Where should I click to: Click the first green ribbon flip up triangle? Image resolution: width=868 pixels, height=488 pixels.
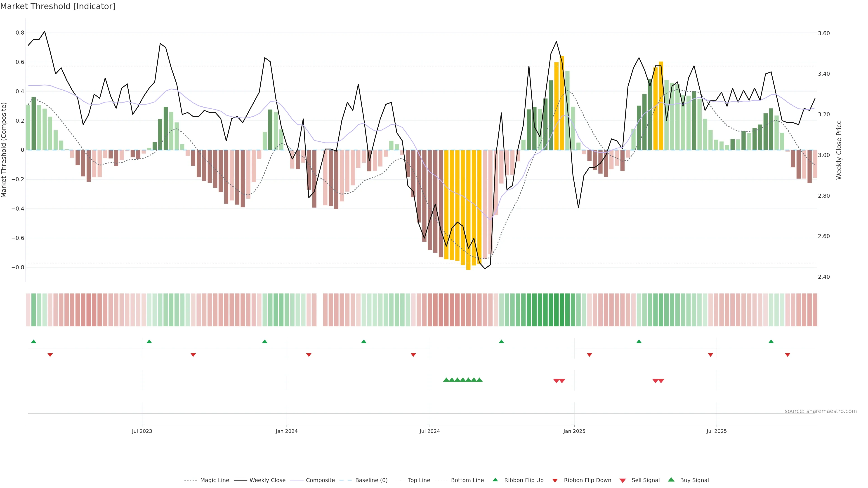click(33, 342)
